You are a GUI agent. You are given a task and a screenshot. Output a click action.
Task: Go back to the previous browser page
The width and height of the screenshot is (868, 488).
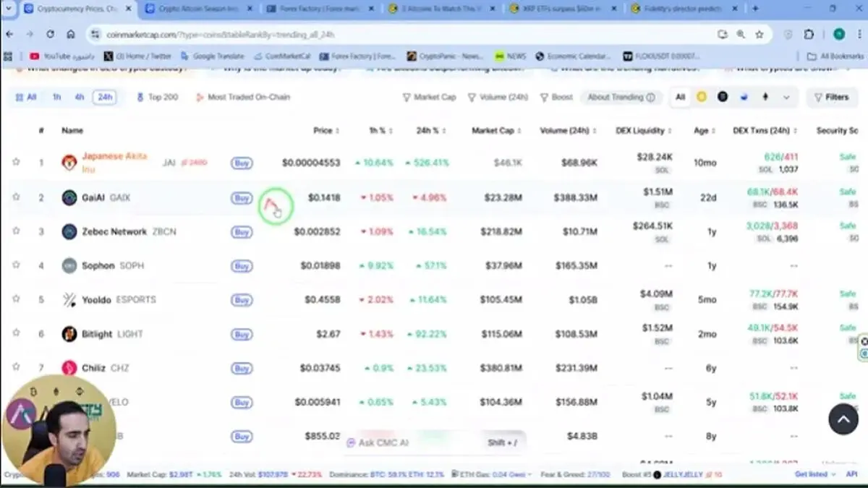click(x=10, y=34)
